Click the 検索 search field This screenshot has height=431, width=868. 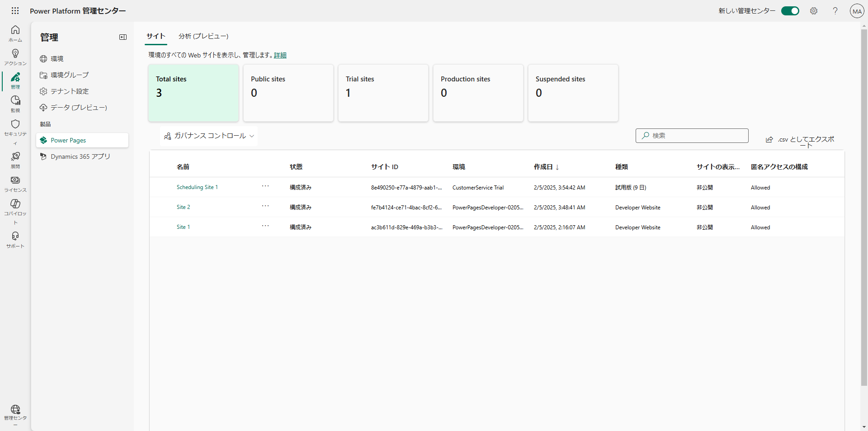(692, 136)
